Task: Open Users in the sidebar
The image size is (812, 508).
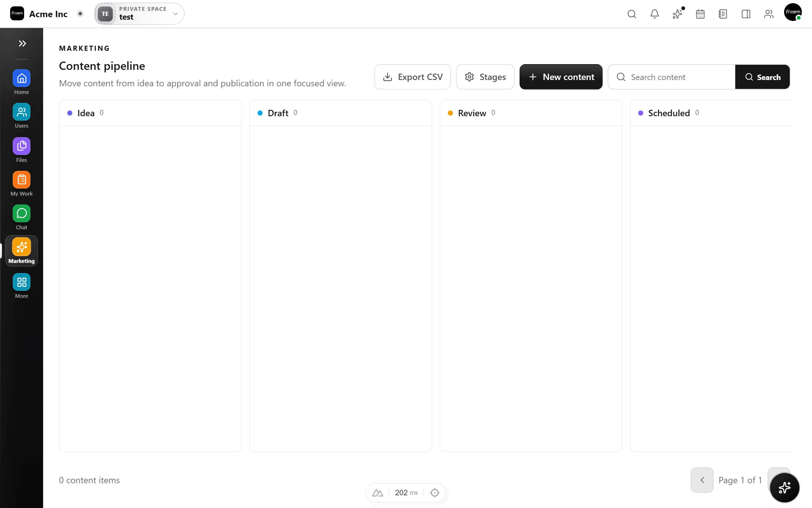Action: [x=22, y=116]
